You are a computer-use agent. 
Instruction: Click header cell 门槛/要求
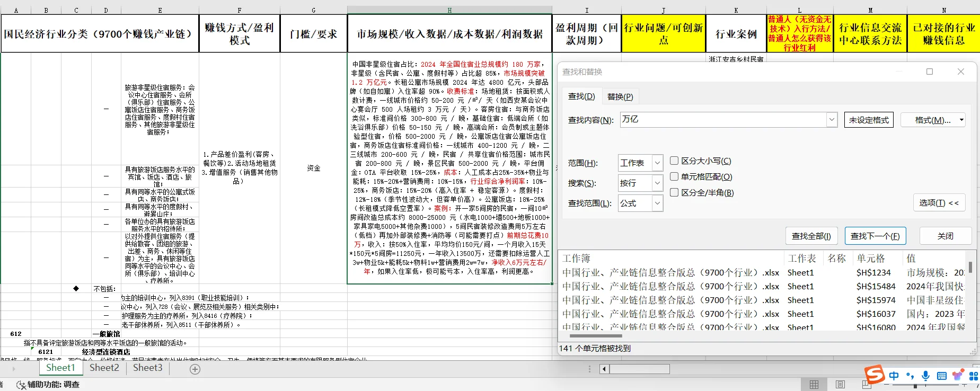tap(314, 33)
